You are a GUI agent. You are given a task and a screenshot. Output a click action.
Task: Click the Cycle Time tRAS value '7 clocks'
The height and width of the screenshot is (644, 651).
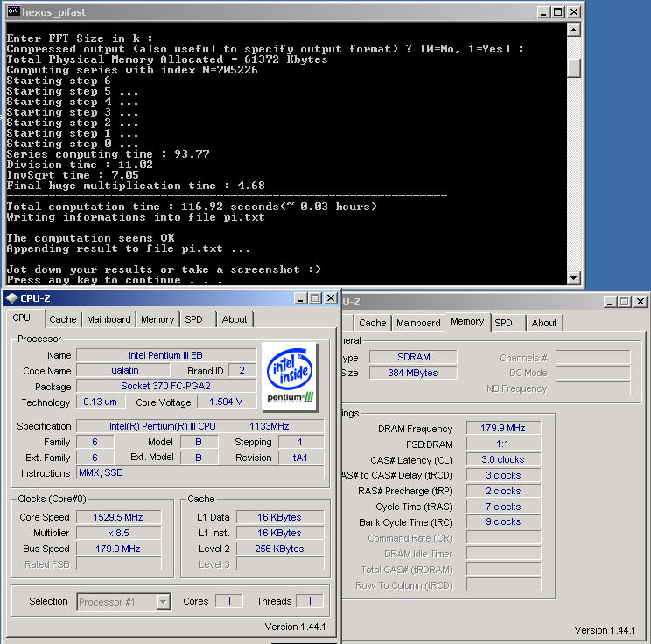pos(504,507)
